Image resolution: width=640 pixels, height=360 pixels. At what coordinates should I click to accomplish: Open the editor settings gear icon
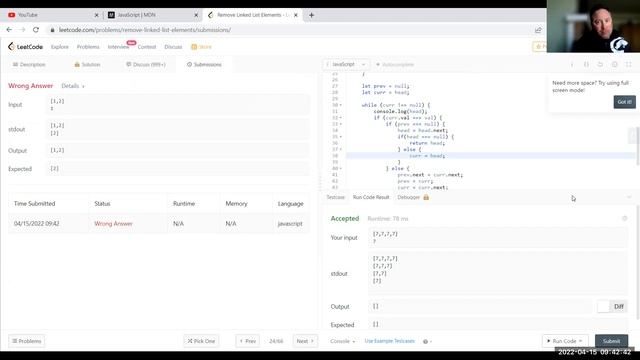click(614, 64)
